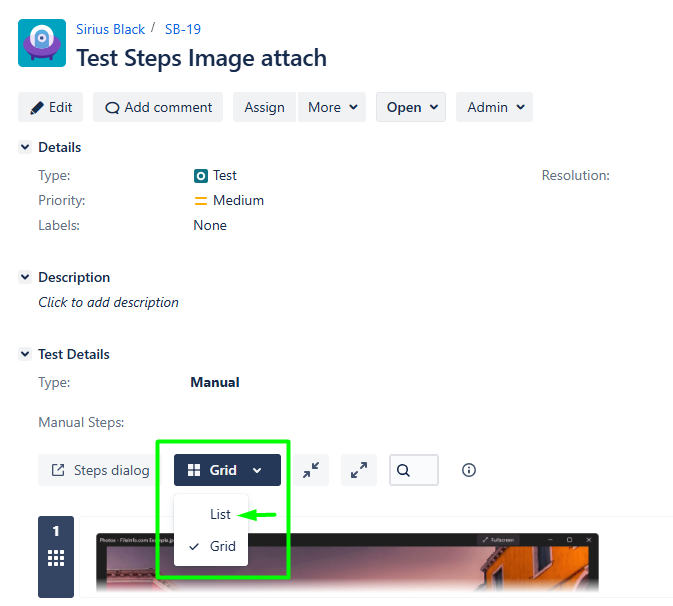Click the expand arrows icon

(359, 470)
